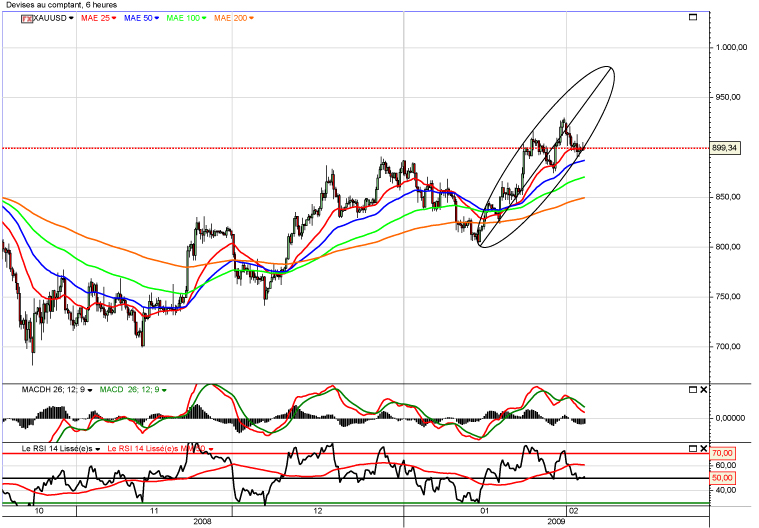Click month 12 on the time axis
Image resolution: width=759 pixels, height=528 pixels.
pyautogui.click(x=318, y=511)
